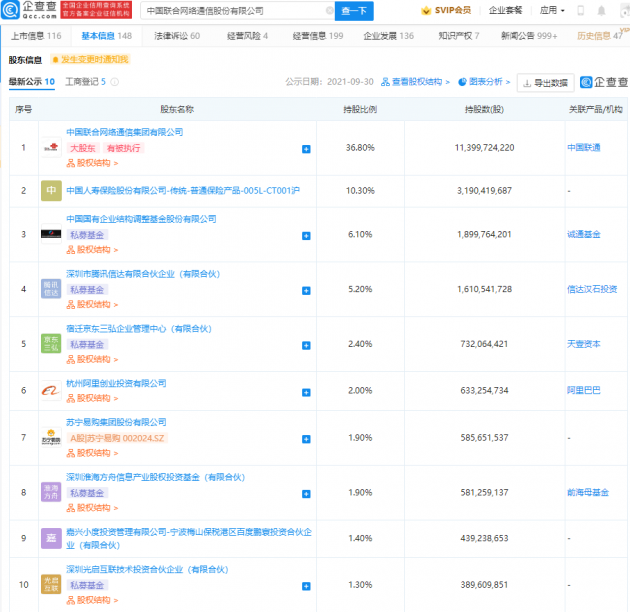Open 中国联合网络通信集团有限公司 shareholder link

point(125,132)
